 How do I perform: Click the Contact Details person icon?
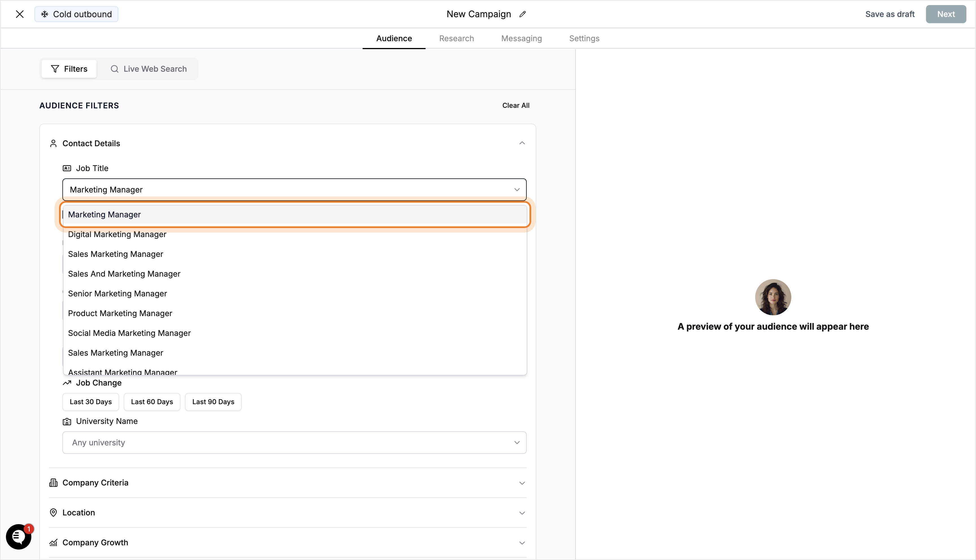[x=53, y=143]
